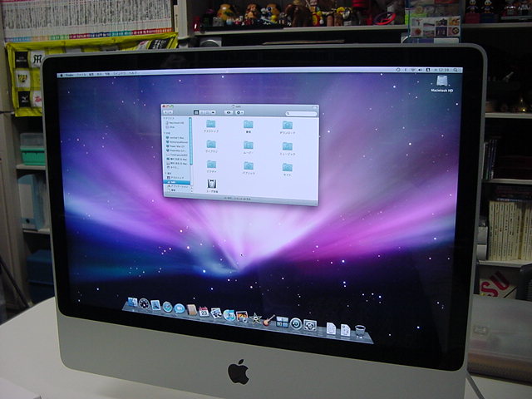Select Documents at bottom of sidebar
This screenshot has height=399, width=532.
click(173, 190)
